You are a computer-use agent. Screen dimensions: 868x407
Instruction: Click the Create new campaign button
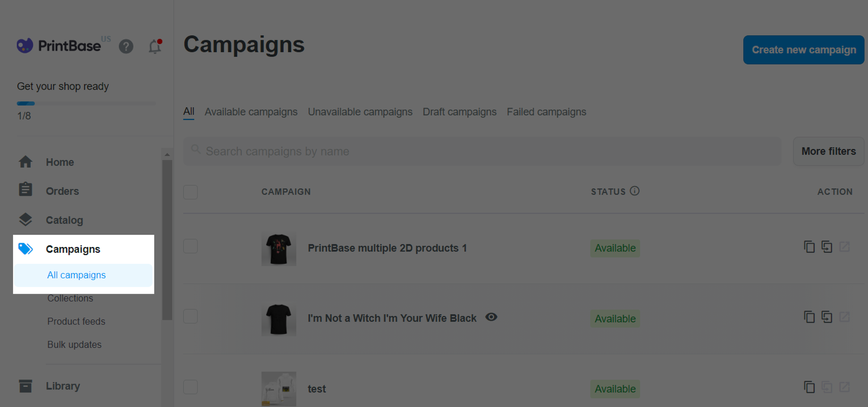(x=803, y=50)
